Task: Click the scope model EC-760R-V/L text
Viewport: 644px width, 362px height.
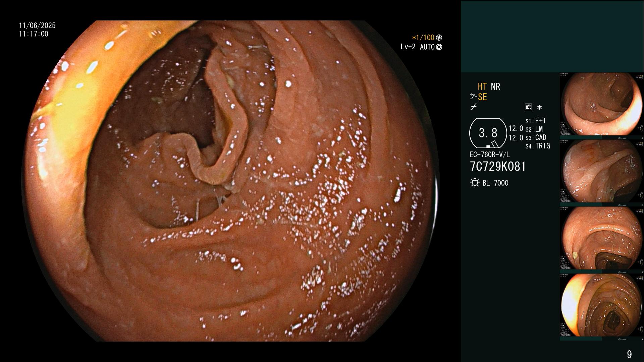Action: [490, 155]
